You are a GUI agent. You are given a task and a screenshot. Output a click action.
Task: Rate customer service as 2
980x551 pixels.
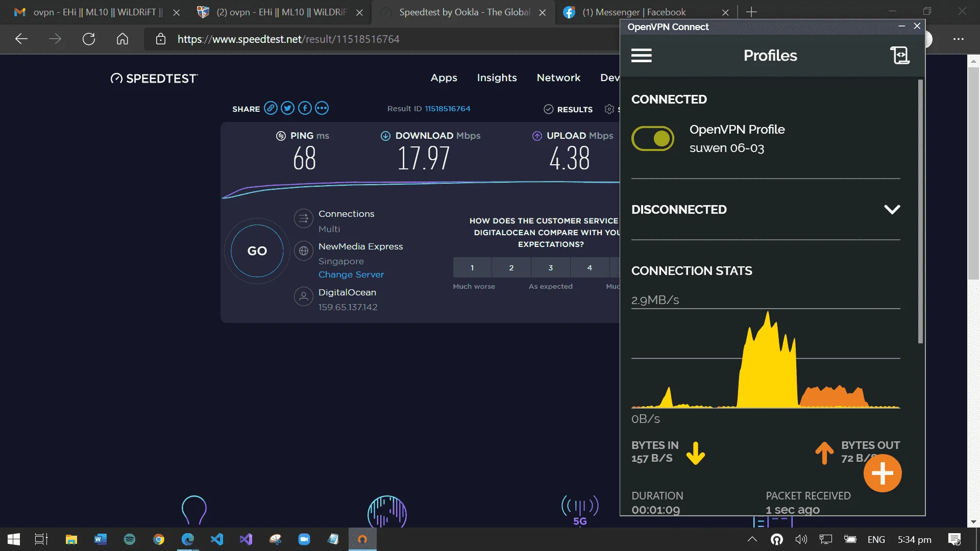511,267
